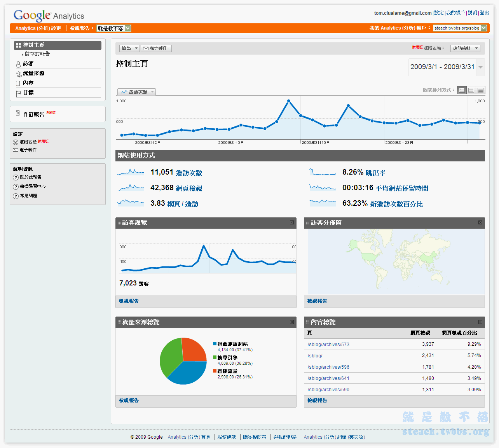Click the 進階區段 settings icon
499x448 pixels.
[16, 142]
